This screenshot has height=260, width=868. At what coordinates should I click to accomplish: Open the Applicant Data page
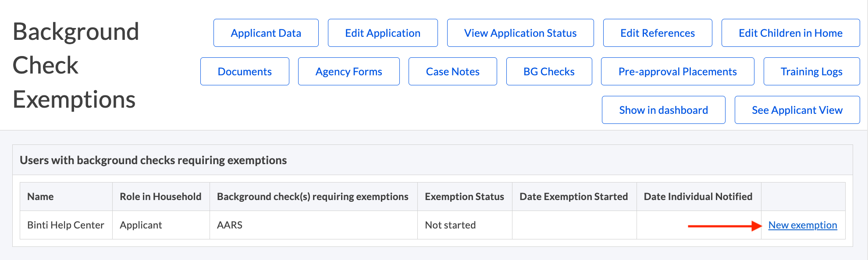pos(266,32)
